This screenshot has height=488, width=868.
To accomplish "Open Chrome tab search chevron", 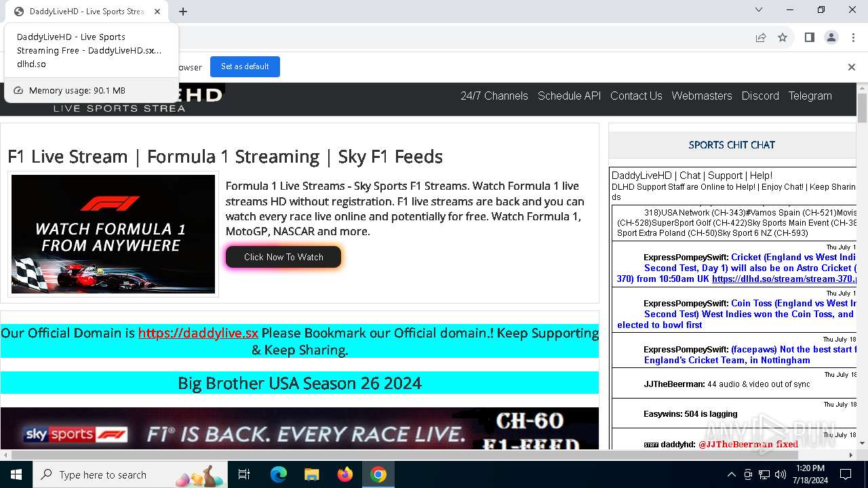I will coord(759,9).
